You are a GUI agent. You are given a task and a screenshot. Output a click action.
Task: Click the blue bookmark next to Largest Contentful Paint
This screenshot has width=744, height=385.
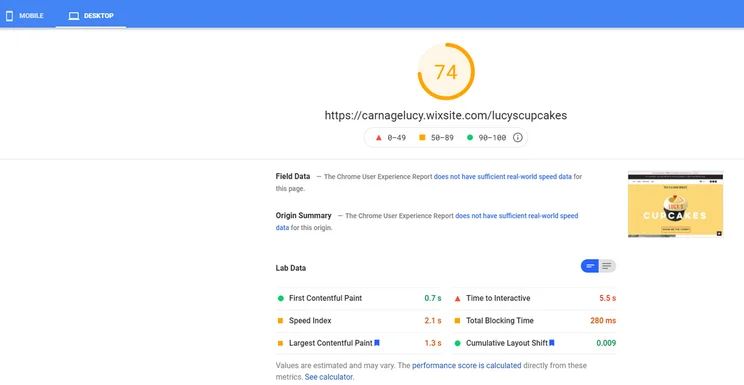[377, 343]
